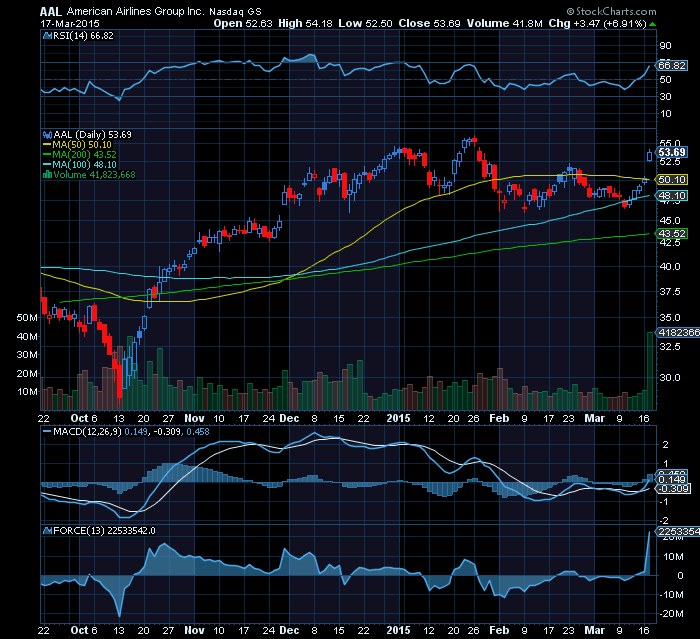Click the candlestick icon next to AAL (Daily)

coord(47,134)
